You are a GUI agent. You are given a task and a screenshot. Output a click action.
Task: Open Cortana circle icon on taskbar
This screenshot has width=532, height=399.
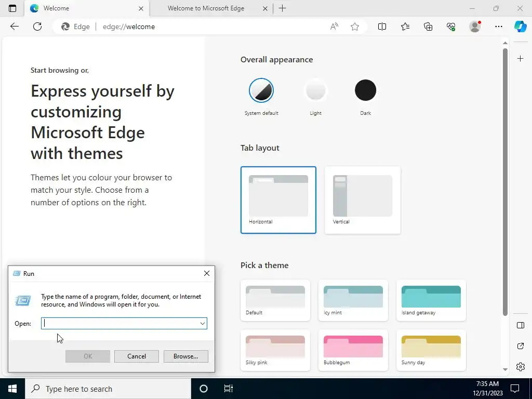pos(204,389)
